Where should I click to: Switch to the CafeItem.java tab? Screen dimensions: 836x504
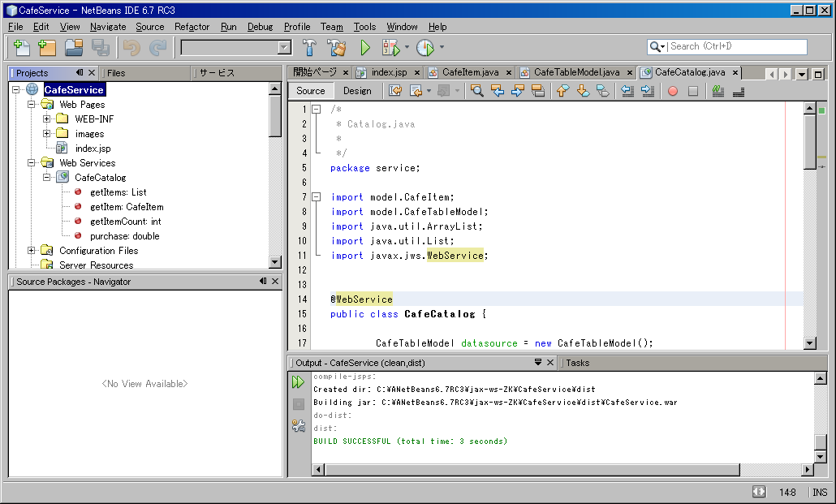(x=470, y=72)
